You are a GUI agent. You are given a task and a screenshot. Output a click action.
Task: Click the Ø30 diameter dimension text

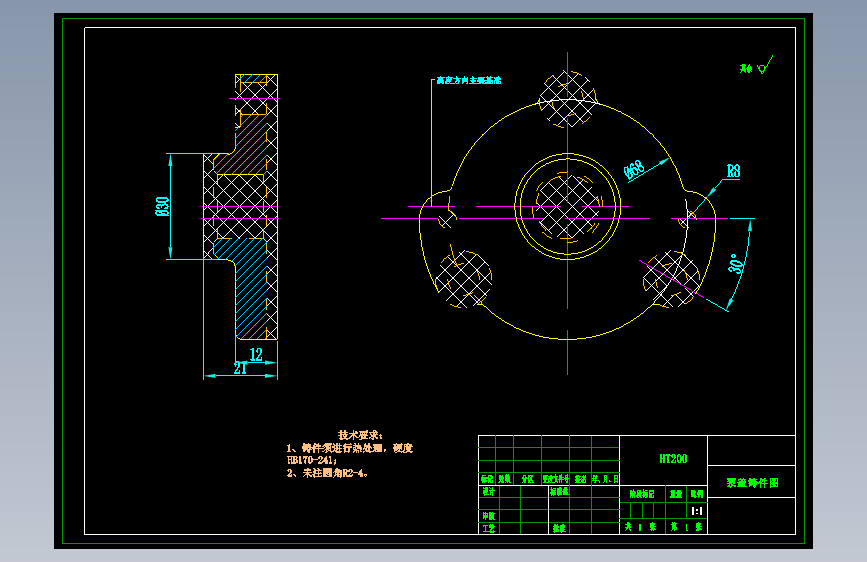point(163,206)
